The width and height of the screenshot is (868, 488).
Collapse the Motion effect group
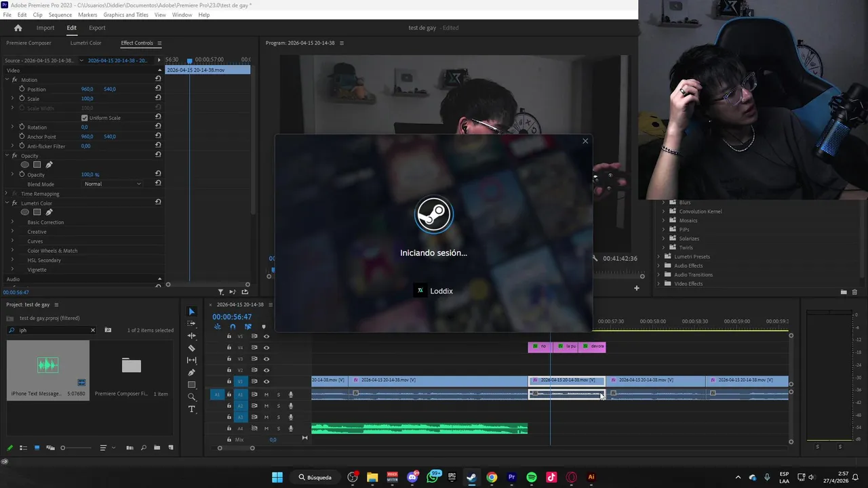(x=7, y=79)
